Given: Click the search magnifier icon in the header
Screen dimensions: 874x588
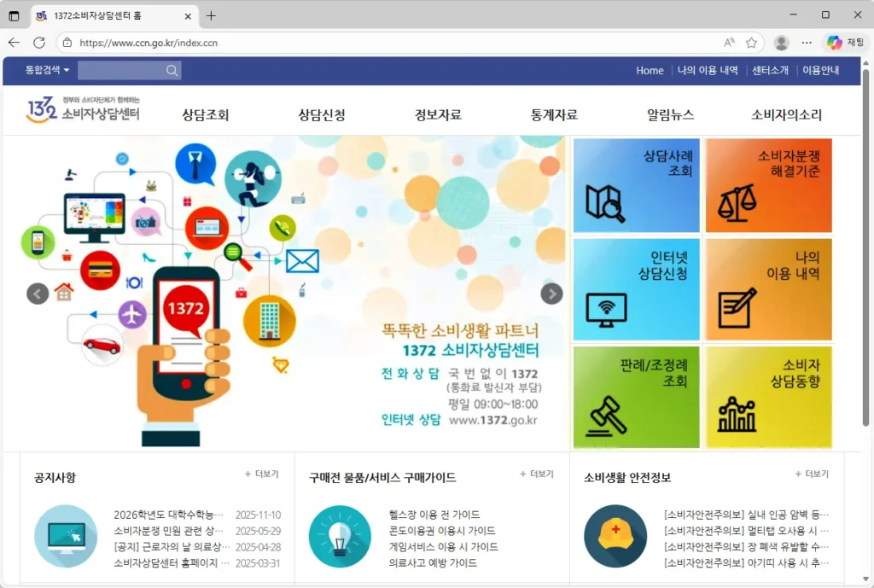Looking at the screenshot, I should point(171,70).
